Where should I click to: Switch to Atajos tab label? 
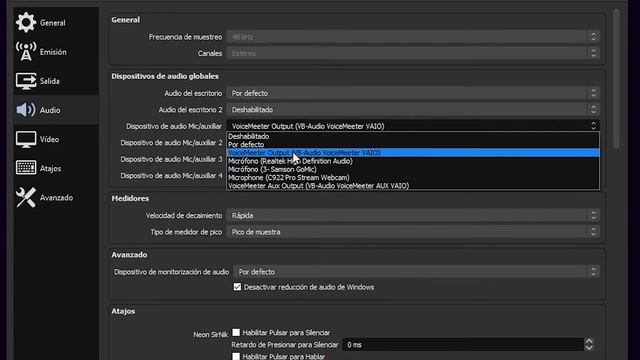[50, 168]
